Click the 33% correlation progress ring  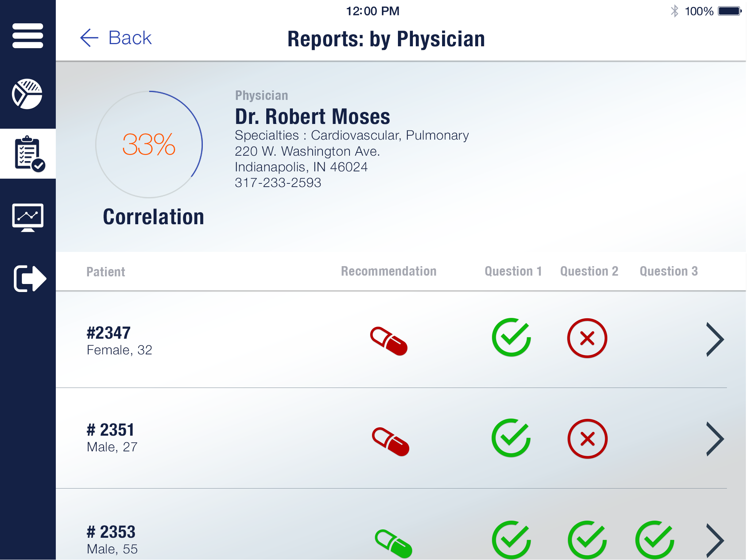point(149,144)
